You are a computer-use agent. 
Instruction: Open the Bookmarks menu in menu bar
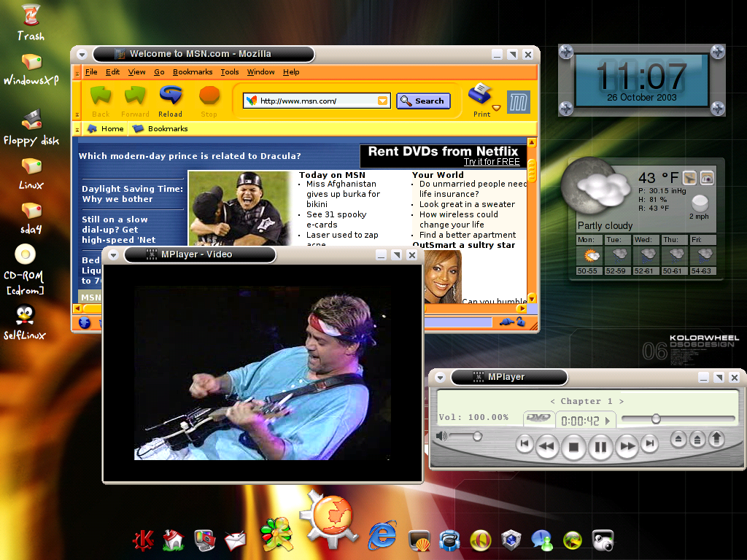tap(193, 72)
